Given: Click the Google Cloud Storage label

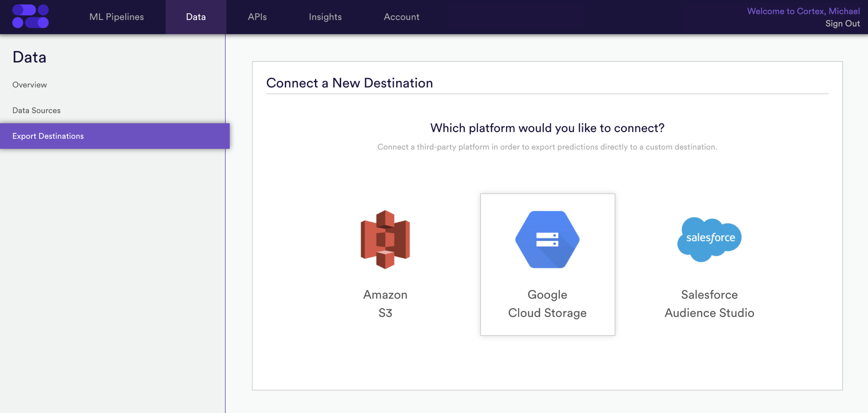Looking at the screenshot, I should pos(547,304).
